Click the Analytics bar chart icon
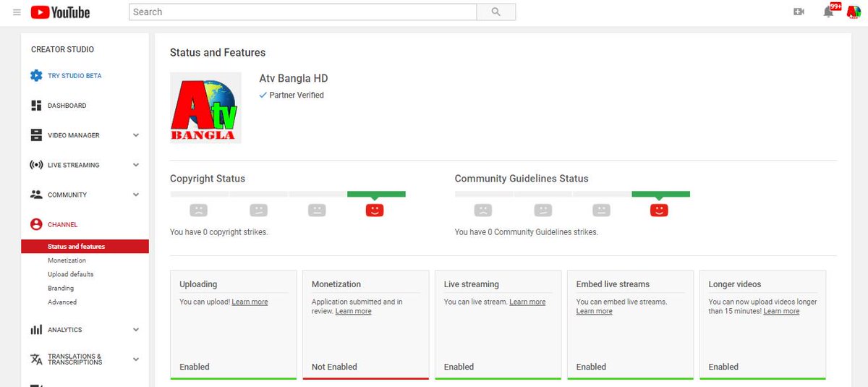This screenshot has width=868, height=387. tap(36, 330)
